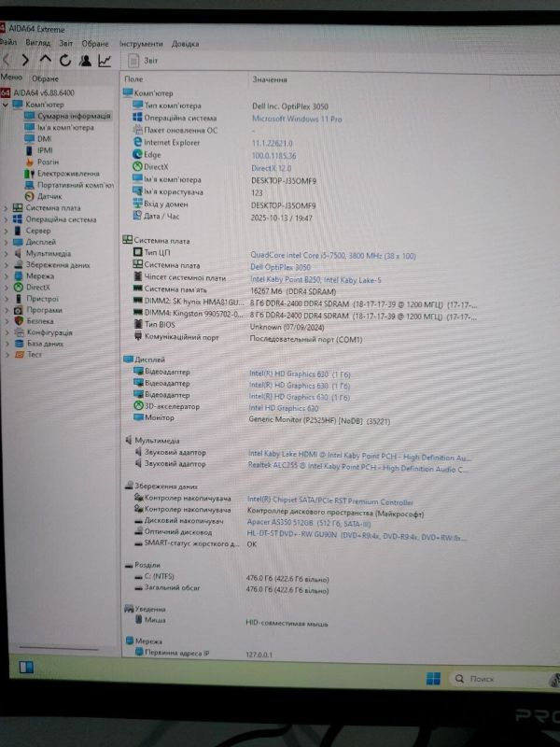
Task: Open the Windows Start button
Action: pos(433,679)
